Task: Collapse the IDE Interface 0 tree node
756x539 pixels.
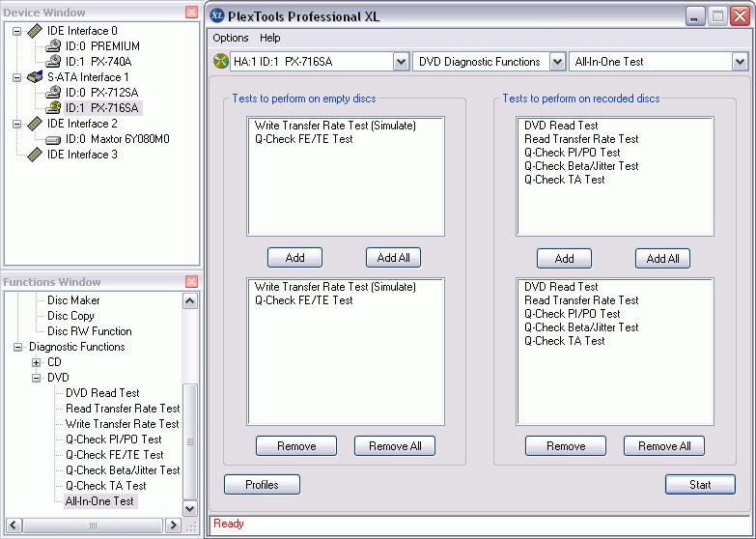Action: click(16, 31)
